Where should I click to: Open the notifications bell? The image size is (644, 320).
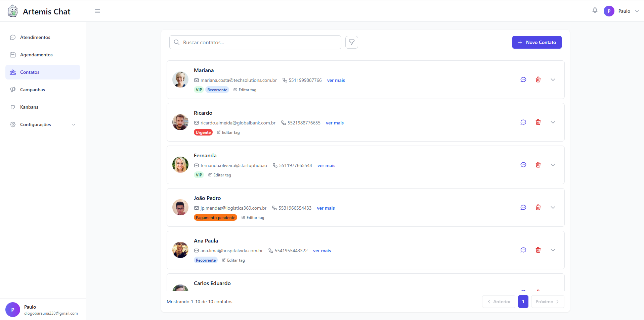595,10
